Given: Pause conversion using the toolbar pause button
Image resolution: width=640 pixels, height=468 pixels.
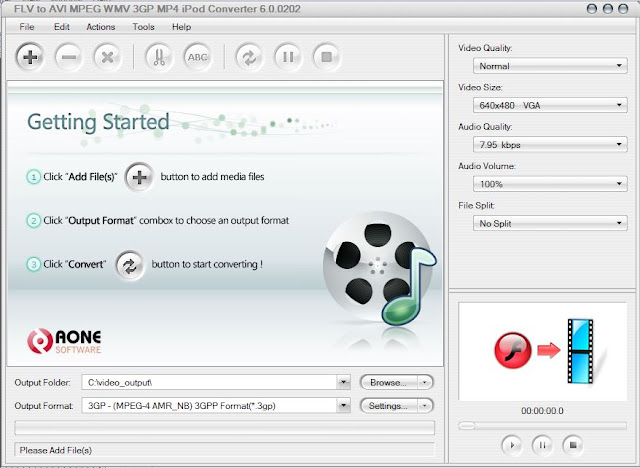Looking at the screenshot, I should point(288,57).
